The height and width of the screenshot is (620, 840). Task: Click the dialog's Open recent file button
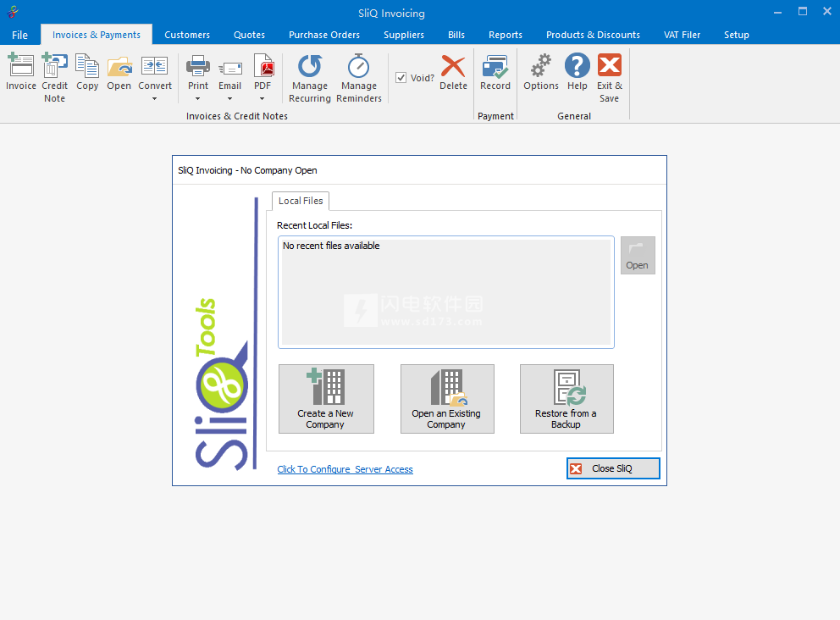(x=638, y=256)
